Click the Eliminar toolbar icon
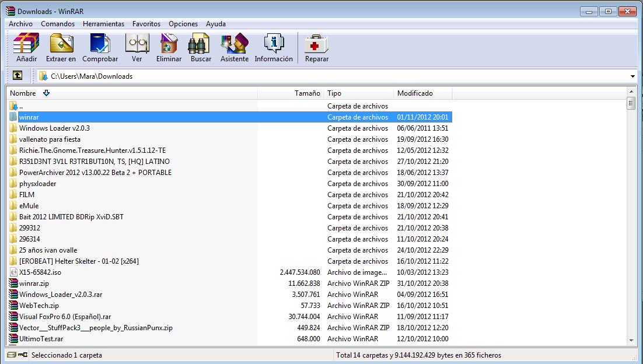 [169, 43]
